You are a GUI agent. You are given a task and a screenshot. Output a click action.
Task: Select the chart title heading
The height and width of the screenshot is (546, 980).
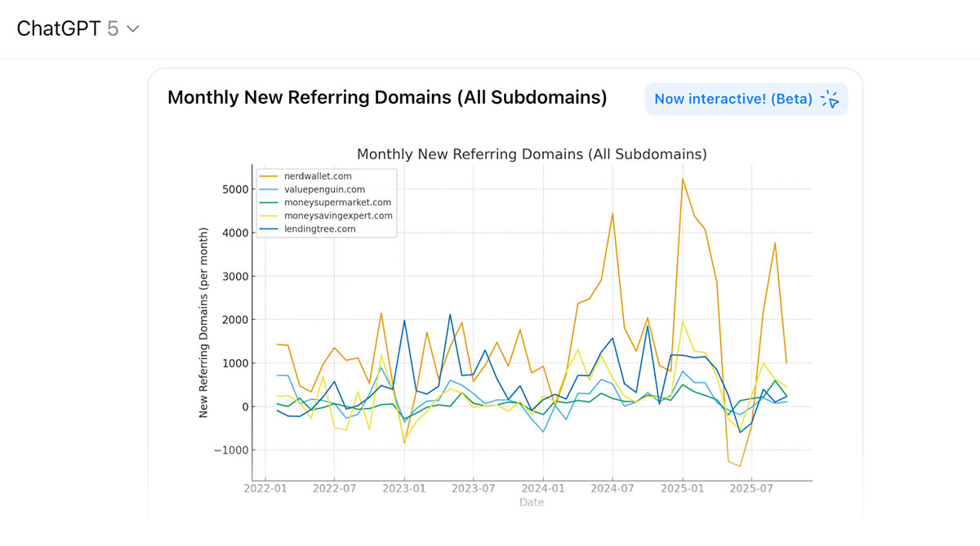532,154
